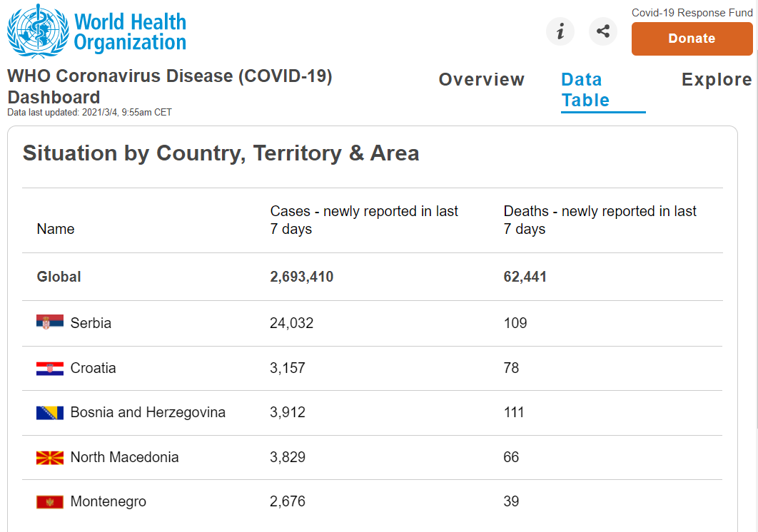
Task: Click the share icon button
Action: point(603,31)
